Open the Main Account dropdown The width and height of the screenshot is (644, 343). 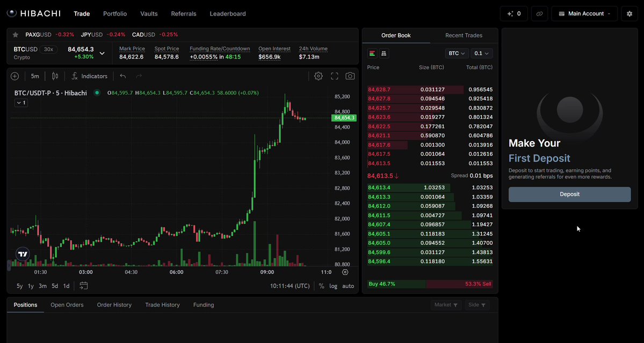point(584,13)
